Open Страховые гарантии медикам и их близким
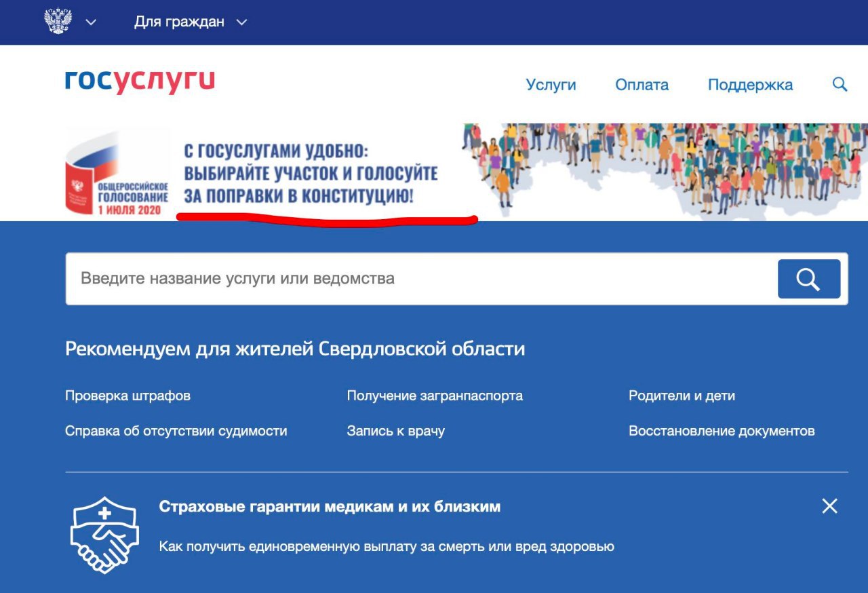Screen dimensions: 868x593 330,507
